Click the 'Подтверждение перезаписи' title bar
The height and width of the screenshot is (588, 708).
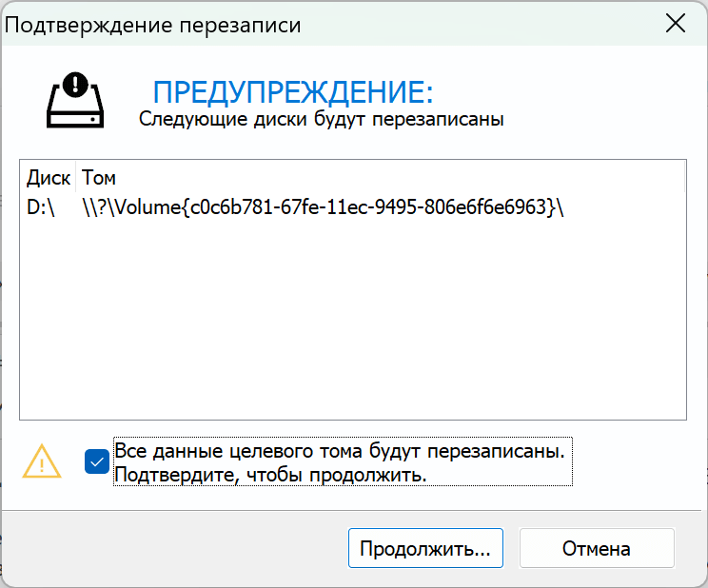tap(153, 26)
